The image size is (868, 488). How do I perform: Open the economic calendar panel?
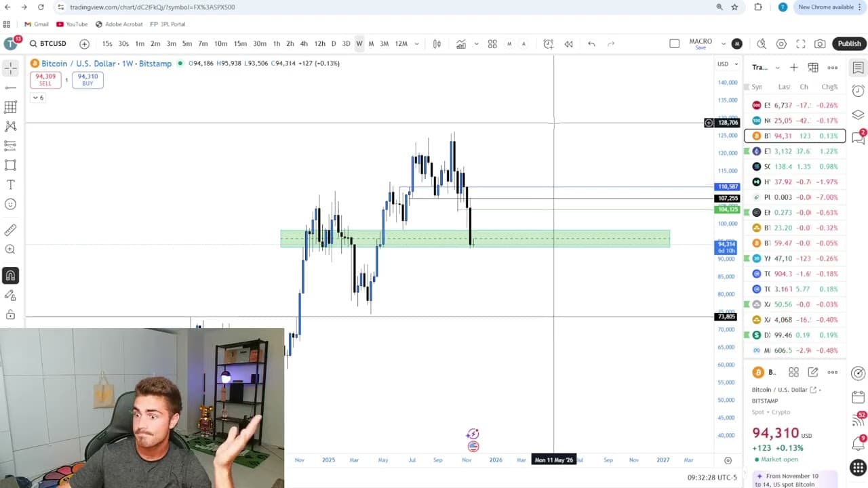coord(858,397)
